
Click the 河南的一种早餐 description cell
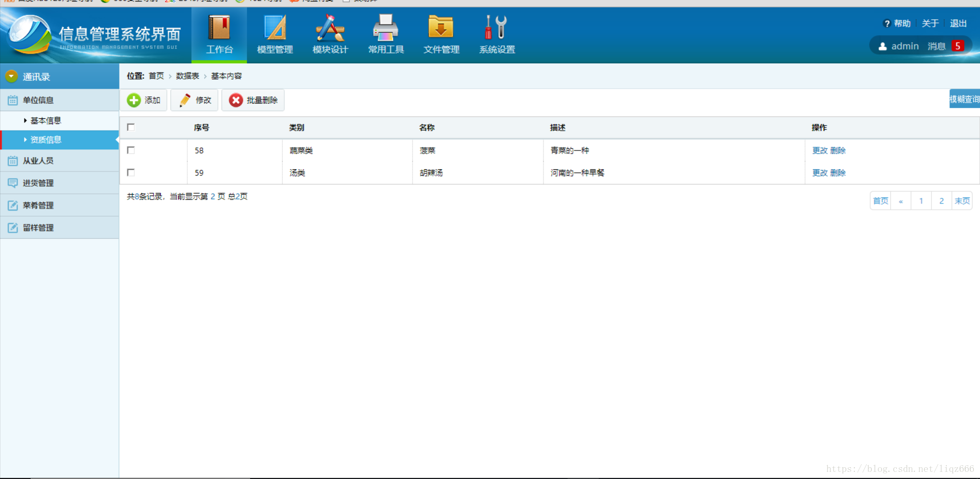point(577,173)
